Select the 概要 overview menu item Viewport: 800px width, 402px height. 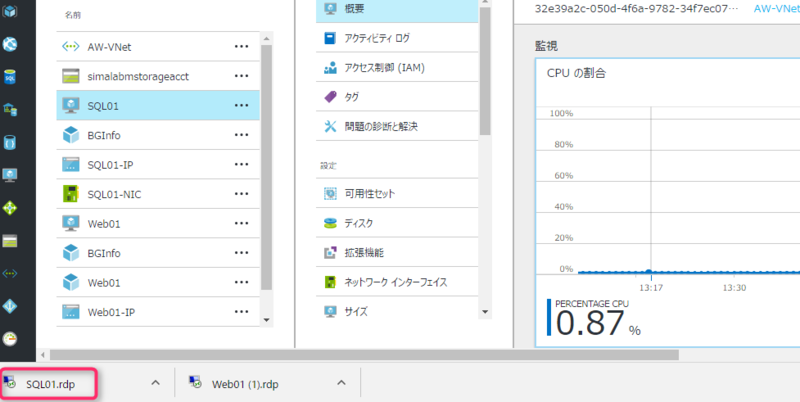pyautogui.click(x=397, y=9)
